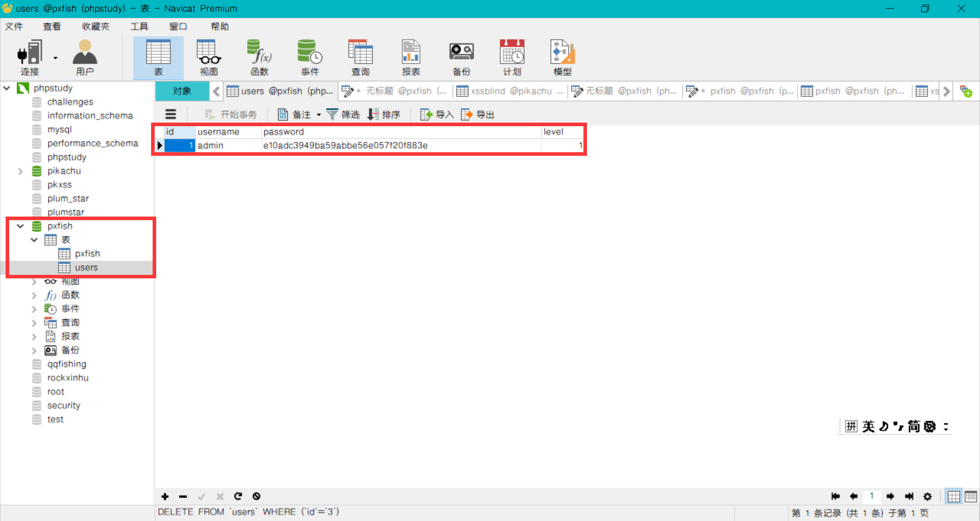Click the username cell 'admin'
Screen dimensions: 980x521
(228, 146)
